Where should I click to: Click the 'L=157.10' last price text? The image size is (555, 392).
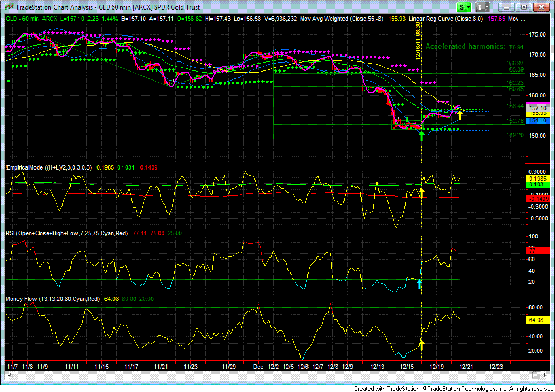click(x=72, y=19)
